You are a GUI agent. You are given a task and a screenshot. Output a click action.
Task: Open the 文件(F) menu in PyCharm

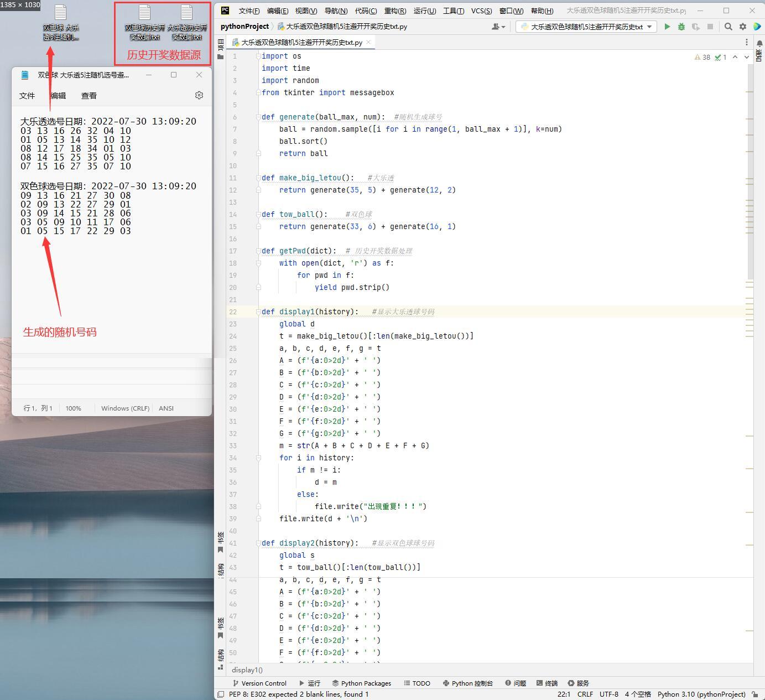coord(249,11)
